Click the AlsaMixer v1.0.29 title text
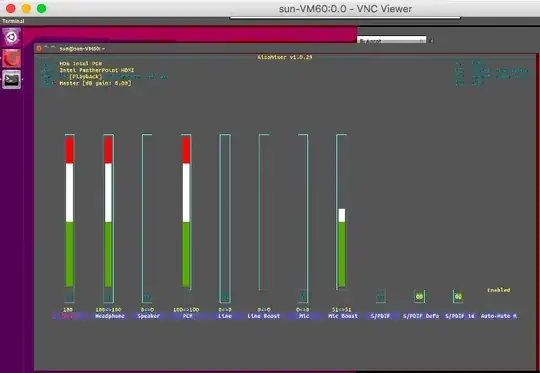 285,57
